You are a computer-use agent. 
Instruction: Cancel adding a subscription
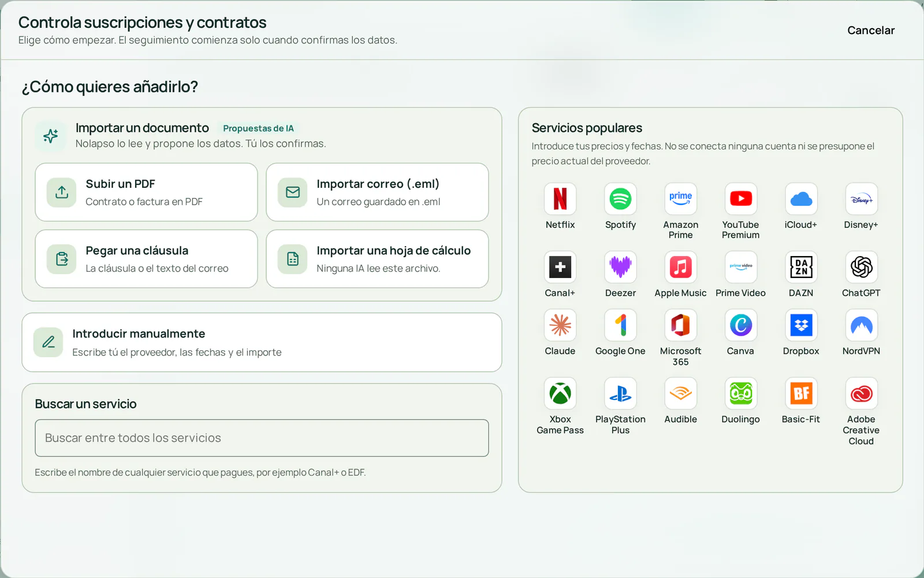pos(871,30)
